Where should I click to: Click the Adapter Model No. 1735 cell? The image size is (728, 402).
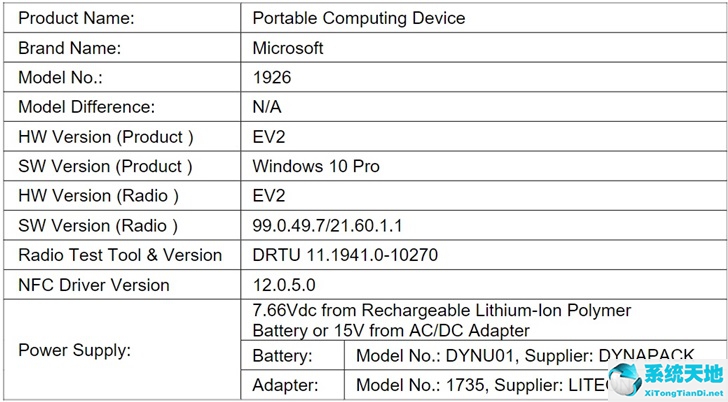[535, 385]
